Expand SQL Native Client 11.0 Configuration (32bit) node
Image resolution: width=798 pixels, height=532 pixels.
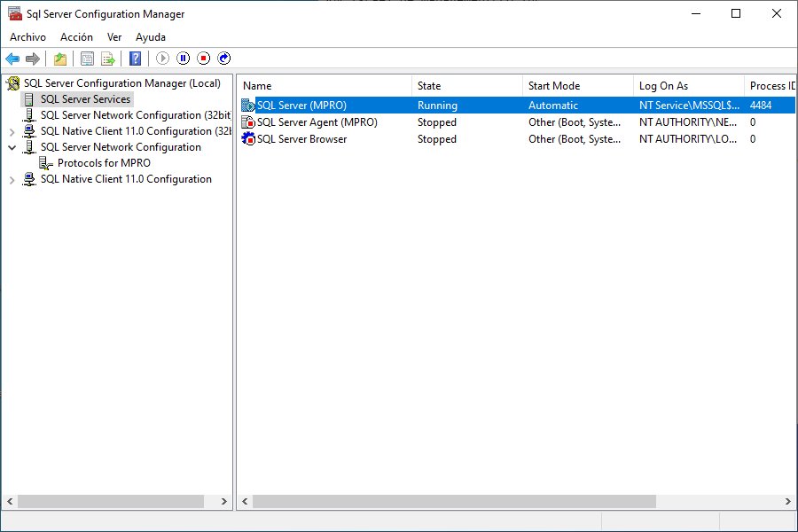[12, 131]
